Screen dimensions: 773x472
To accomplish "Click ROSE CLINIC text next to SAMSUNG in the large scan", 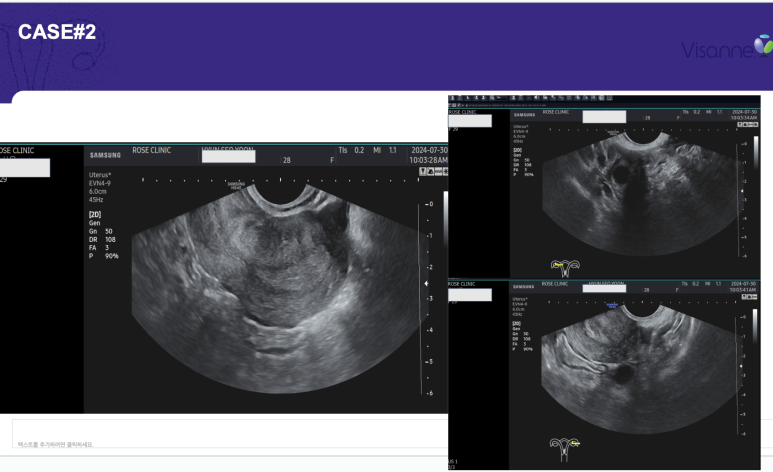I will point(151,150).
